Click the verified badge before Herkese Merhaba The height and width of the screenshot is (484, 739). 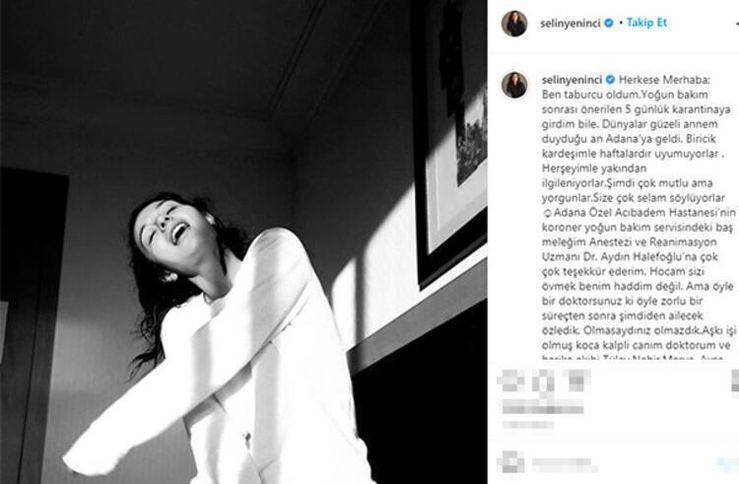click(610, 80)
